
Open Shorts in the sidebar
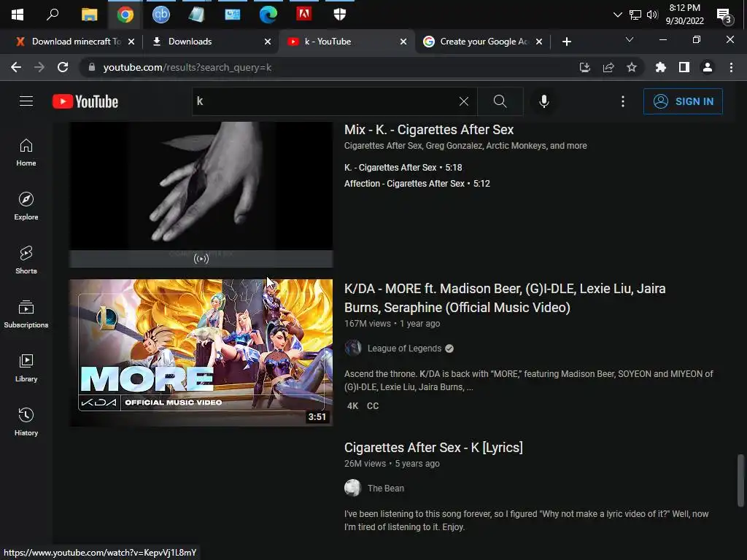[x=26, y=260]
